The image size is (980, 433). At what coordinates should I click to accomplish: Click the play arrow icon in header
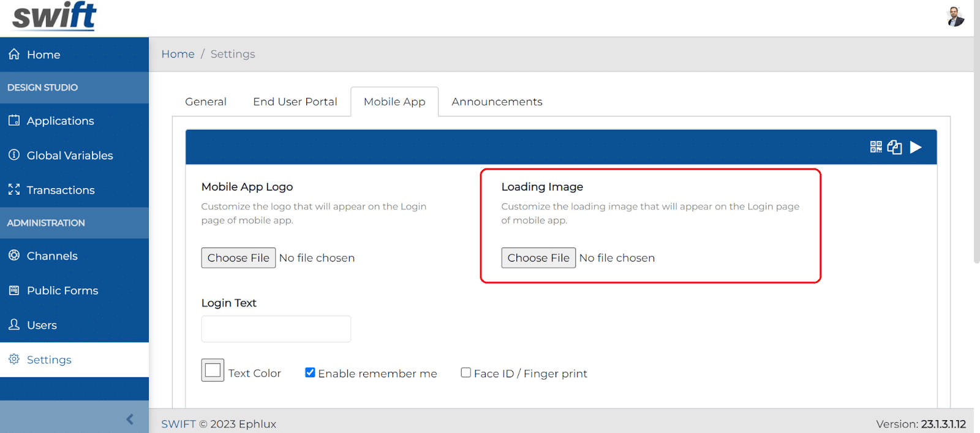pos(916,147)
